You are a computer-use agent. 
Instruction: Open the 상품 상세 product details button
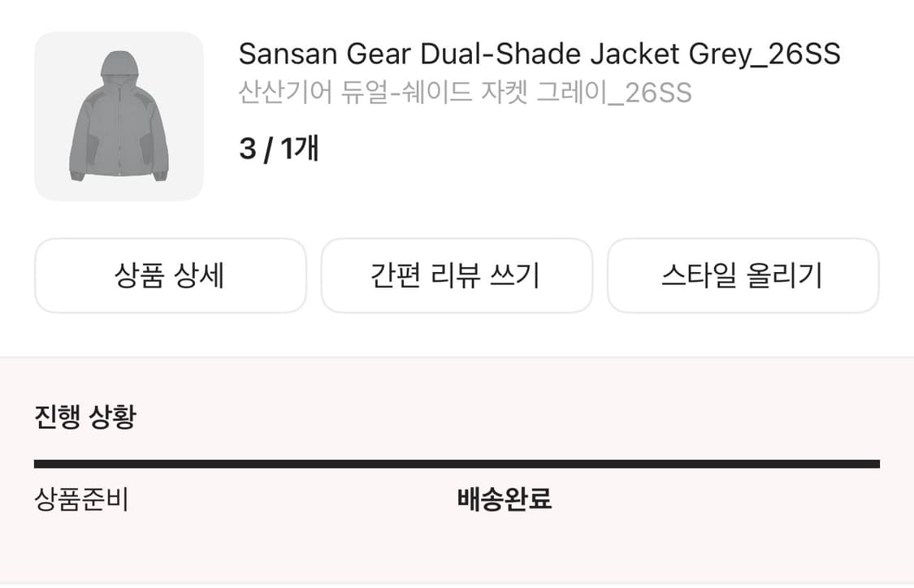click(170, 275)
